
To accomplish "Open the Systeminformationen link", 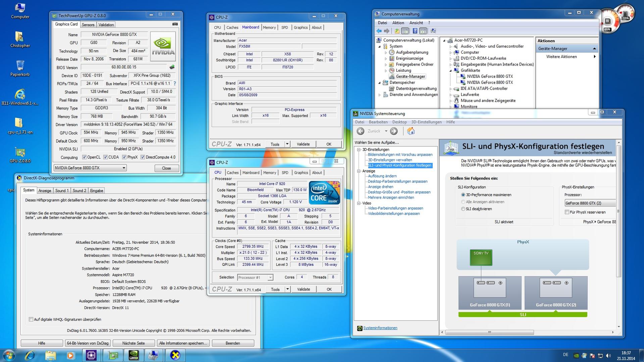I will click(x=380, y=328).
